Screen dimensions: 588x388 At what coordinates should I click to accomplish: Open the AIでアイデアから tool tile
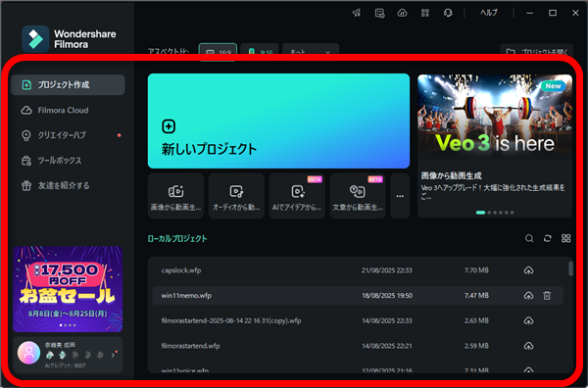click(x=297, y=196)
